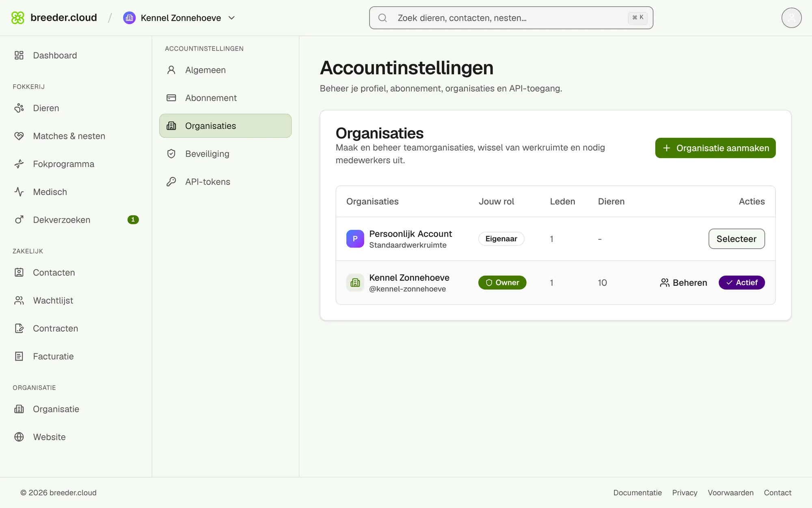
Task: Click Persoonlijk Account name
Action: tap(410, 234)
